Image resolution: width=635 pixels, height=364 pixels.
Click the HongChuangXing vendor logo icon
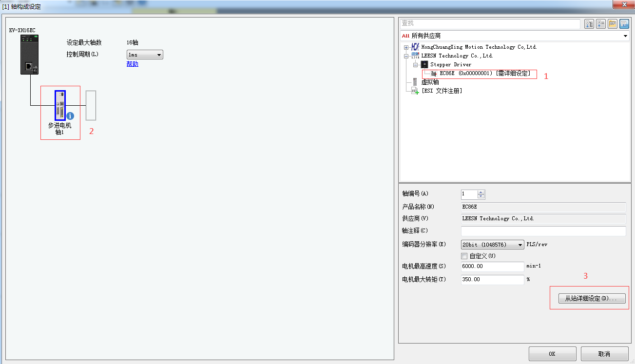coord(415,47)
